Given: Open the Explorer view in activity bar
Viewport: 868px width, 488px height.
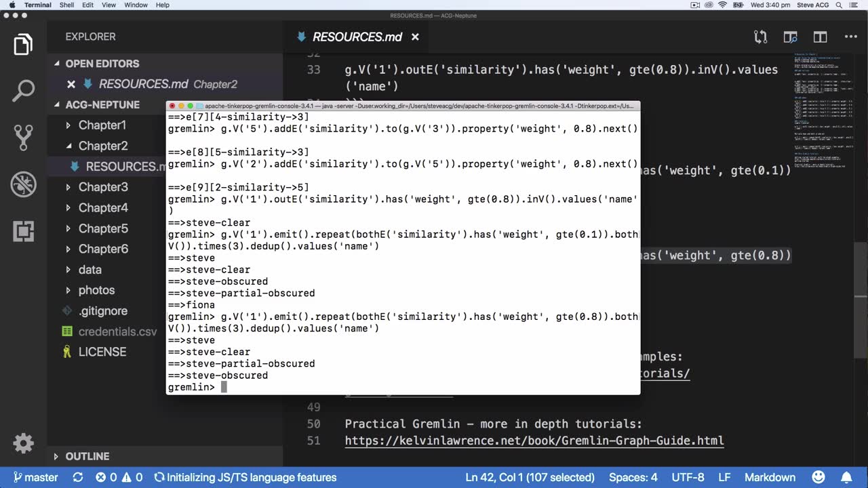Looking at the screenshot, I should [x=23, y=45].
